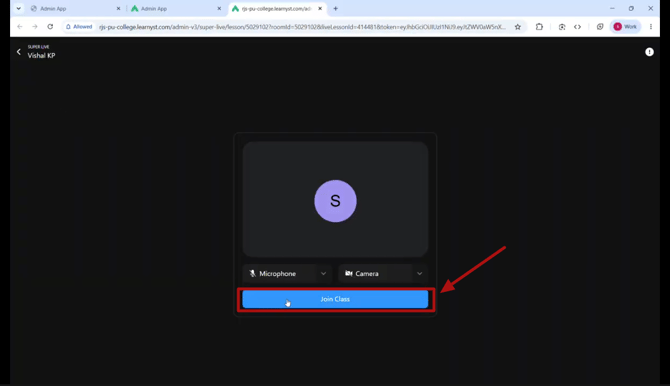This screenshot has width=670, height=386.
Task: Click the screenshot capture extension icon
Action: pyautogui.click(x=562, y=27)
